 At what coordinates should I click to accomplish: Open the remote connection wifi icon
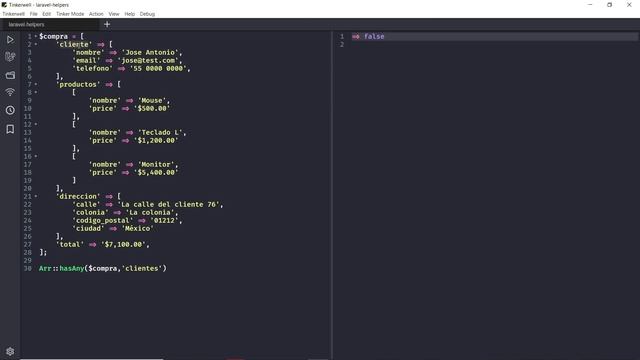click(10, 92)
